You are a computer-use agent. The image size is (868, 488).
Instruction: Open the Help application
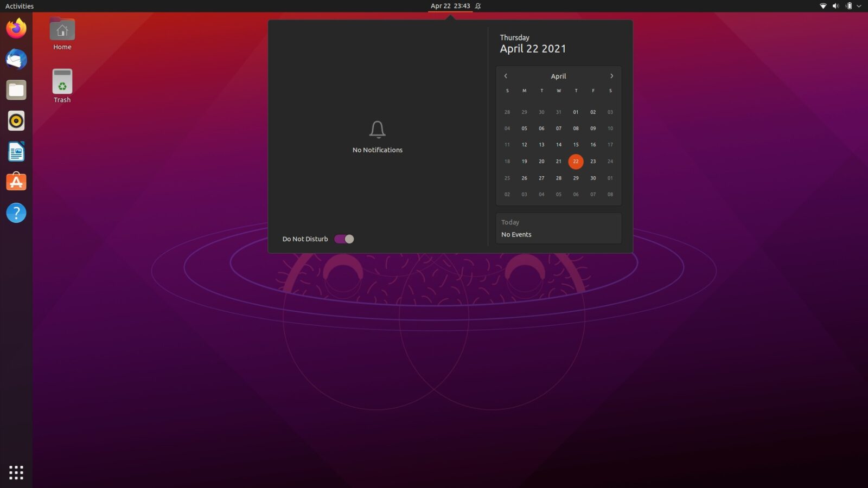16,213
